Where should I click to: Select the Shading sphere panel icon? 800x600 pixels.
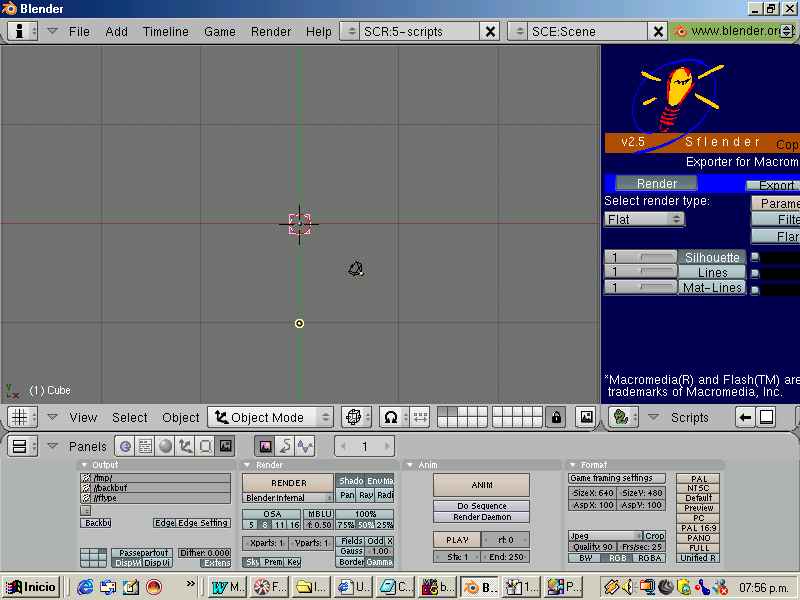click(x=165, y=446)
